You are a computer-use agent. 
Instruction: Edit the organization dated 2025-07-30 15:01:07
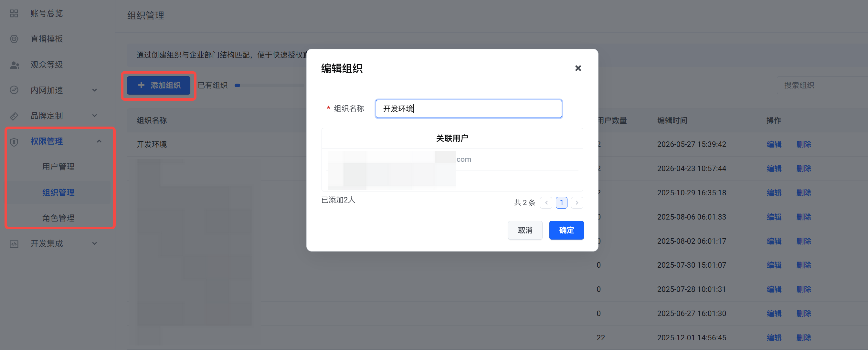[774, 265]
